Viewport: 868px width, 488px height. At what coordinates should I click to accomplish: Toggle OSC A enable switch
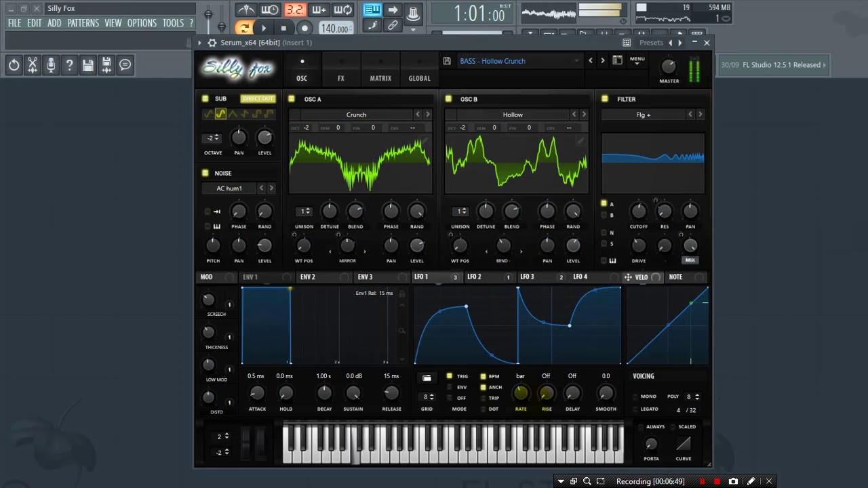click(x=292, y=99)
